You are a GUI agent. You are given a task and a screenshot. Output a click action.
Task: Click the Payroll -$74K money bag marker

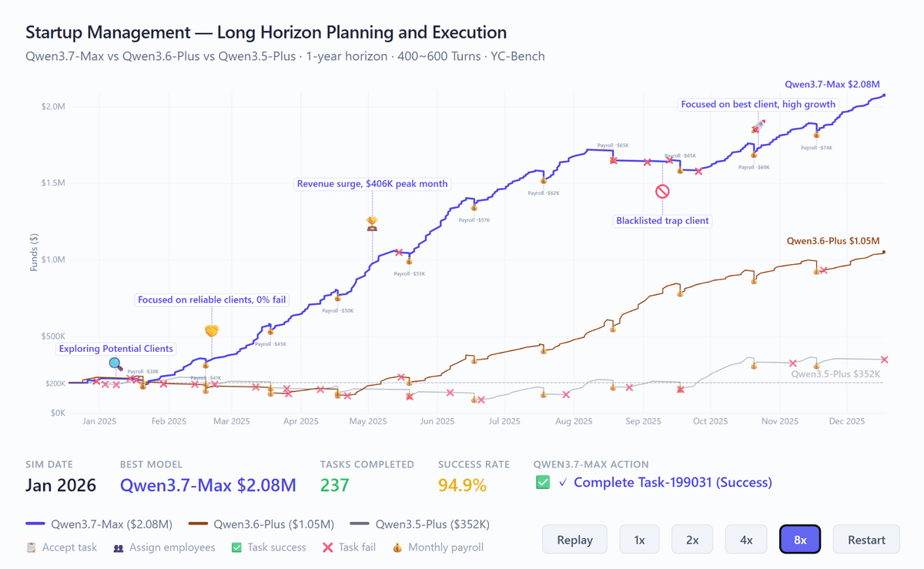coord(816,136)
